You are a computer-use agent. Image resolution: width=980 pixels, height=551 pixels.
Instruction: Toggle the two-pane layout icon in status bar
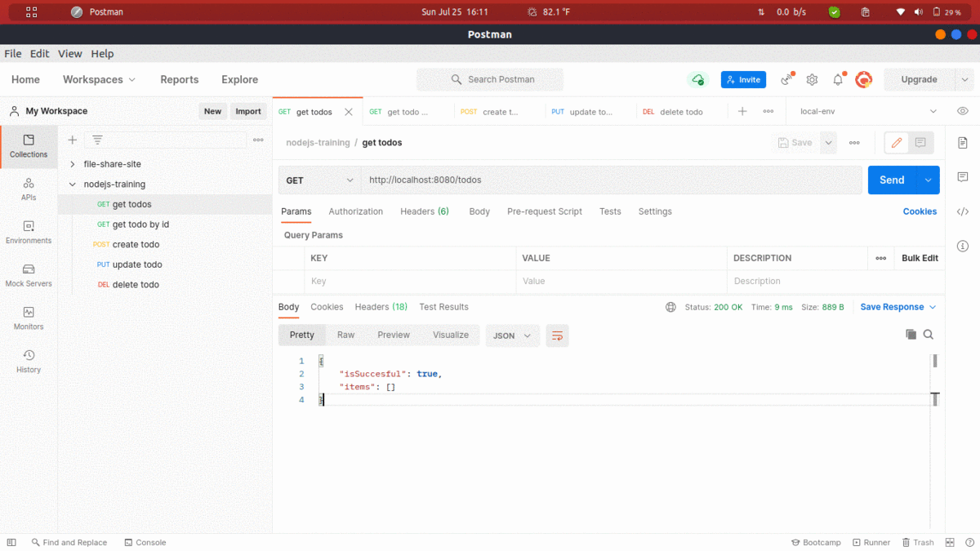(950, 542)
